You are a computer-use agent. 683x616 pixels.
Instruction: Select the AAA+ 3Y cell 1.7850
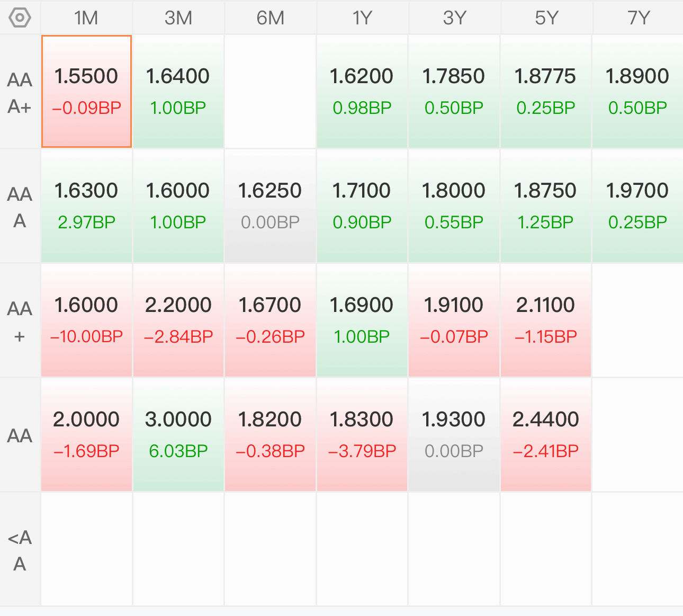click(454, 92)
